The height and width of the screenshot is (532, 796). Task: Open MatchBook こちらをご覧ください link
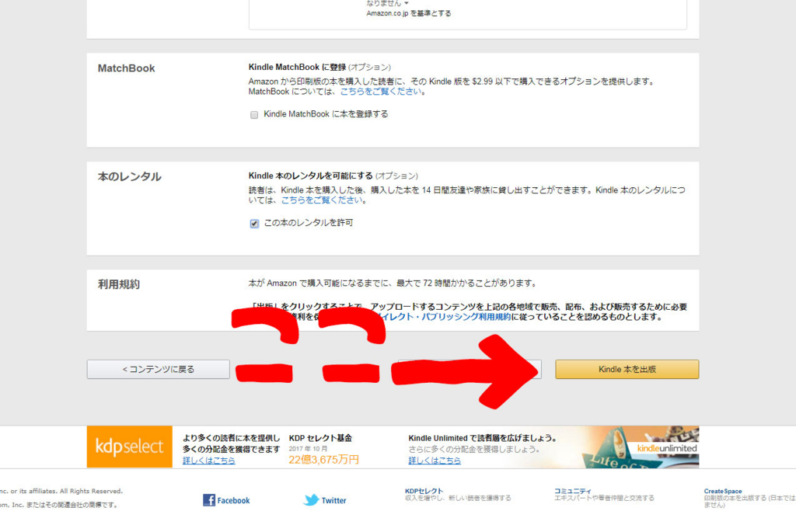tap(381, 92)
